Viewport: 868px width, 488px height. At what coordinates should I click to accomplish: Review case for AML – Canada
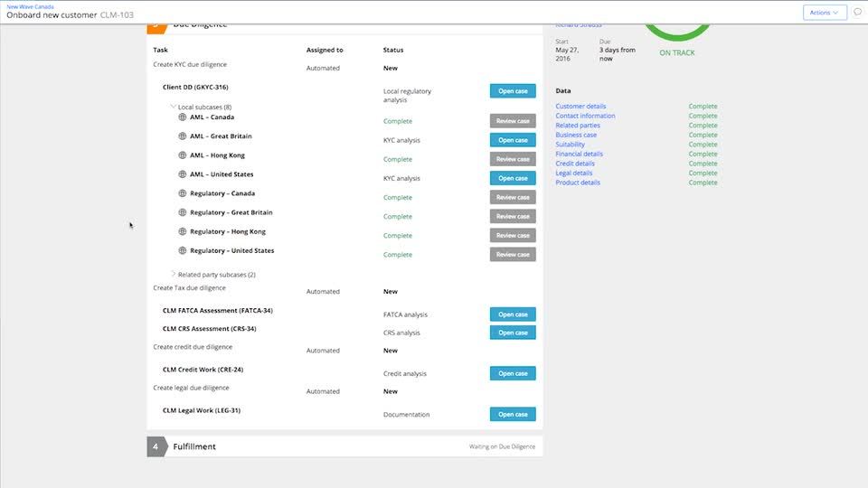click(513, 121)
